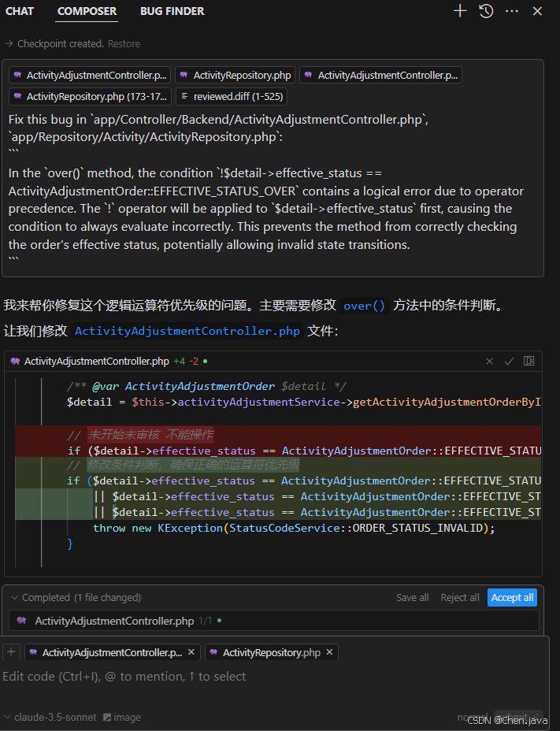This screenshot has width=560, height=731.
Task: Click the -2 removed lines indicator
Action: (194, 362)
